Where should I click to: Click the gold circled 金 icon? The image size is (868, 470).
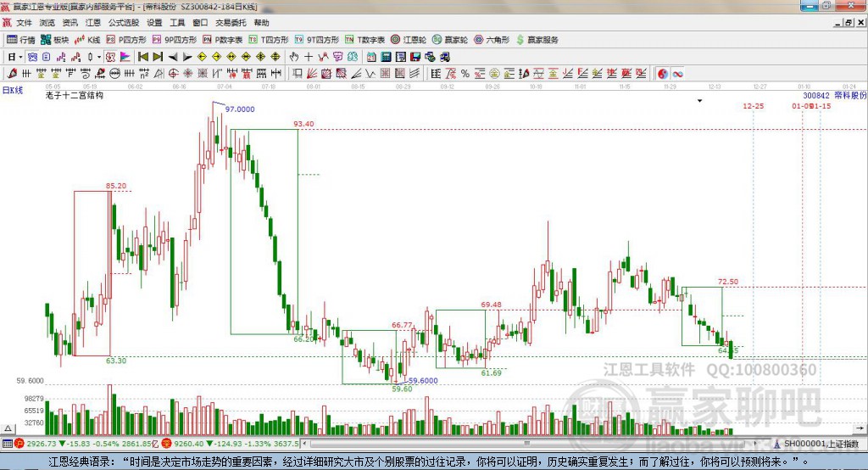point(494,73)
